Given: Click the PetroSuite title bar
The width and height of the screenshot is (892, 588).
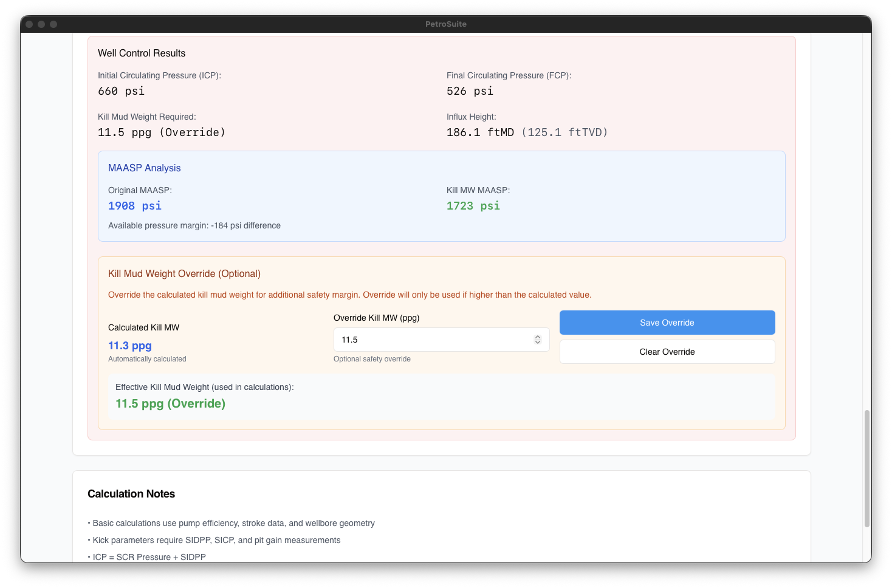Looking at the screenshot, I should [x=445, y=24].
